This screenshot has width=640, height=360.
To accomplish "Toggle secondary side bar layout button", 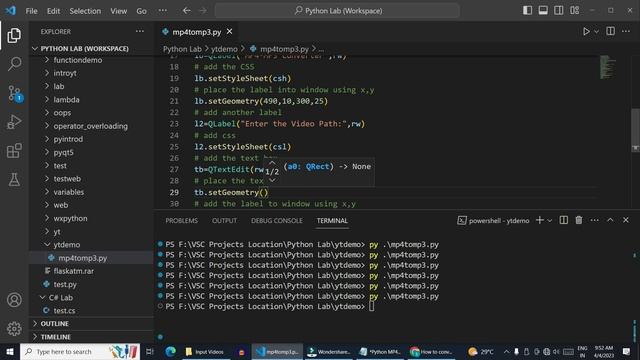I will point(558,11).
